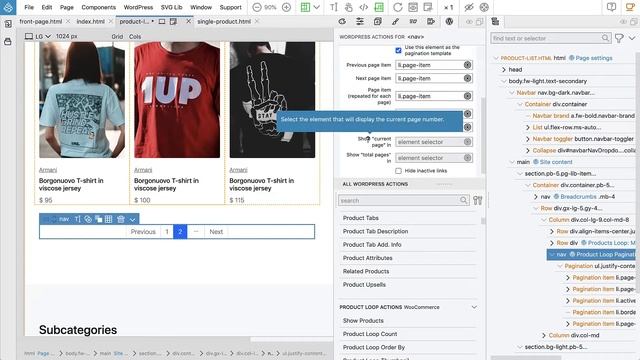Close the index.html tab
This screenshot has height=360, width=640.
pos(111,21)
